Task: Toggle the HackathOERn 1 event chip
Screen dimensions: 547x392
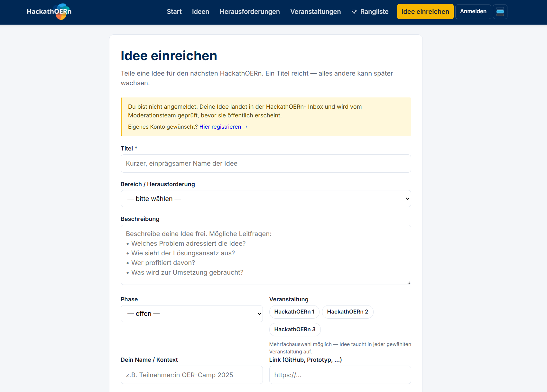Action: [x=294, y=312]
